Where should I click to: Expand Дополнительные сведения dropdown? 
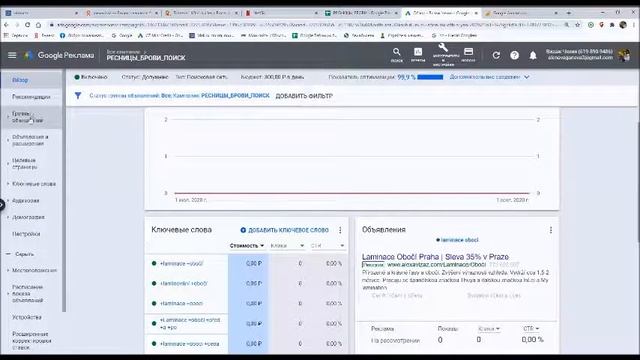pyautogui.click(x=489, y=77)
